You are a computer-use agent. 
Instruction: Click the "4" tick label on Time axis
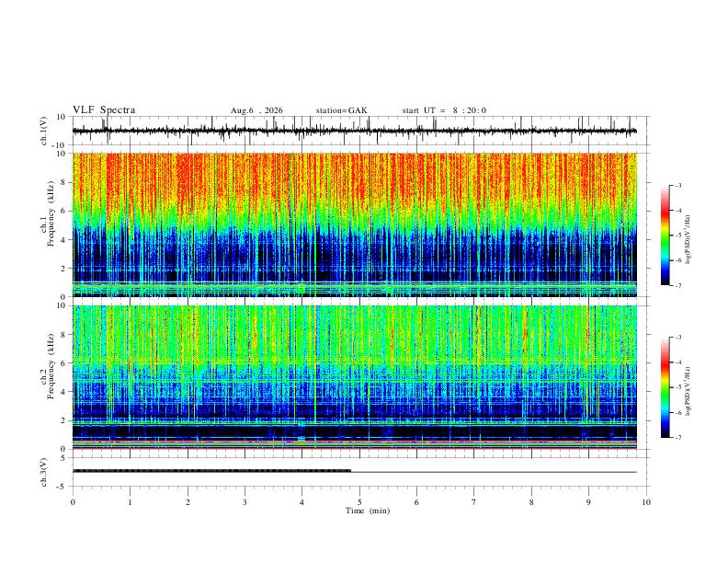[x=302, y=502]
